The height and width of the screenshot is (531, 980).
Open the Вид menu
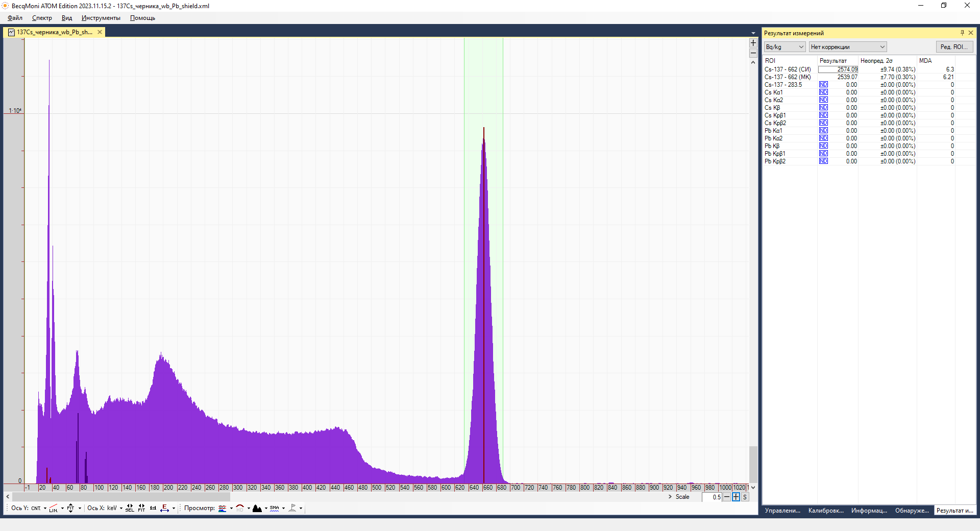coord(67,18)
